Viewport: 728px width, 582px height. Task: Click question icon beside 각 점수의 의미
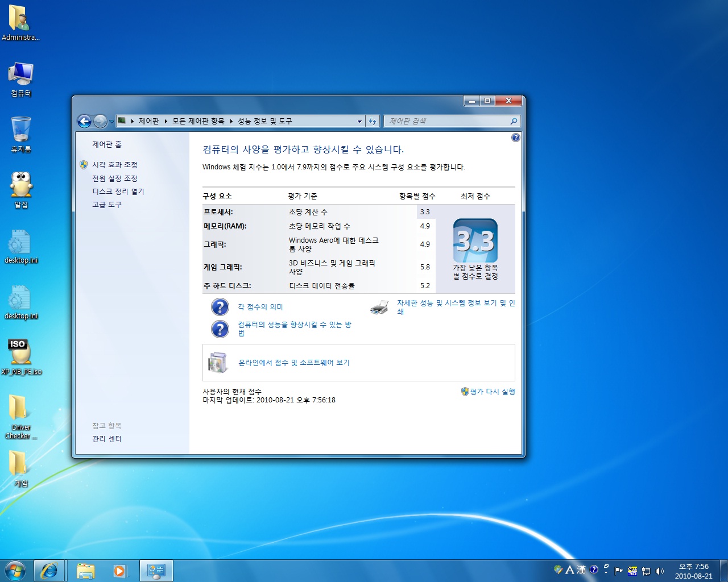(x=220, y=307)
